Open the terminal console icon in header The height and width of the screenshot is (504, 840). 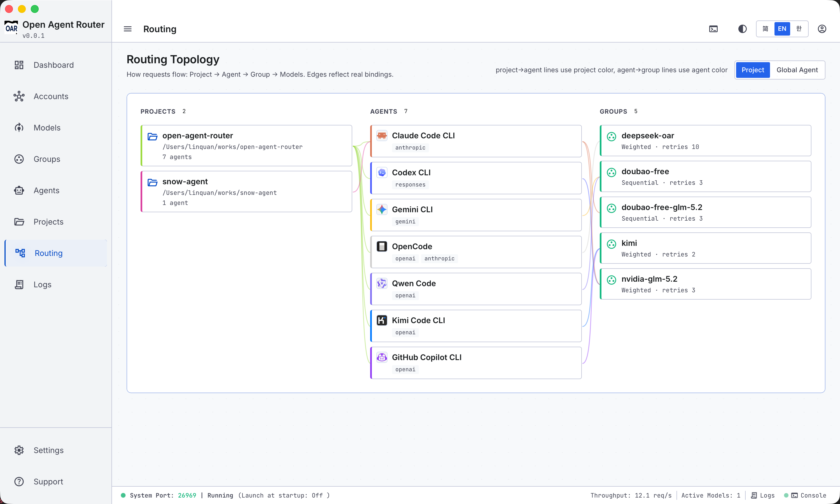[x=713, y=29]
